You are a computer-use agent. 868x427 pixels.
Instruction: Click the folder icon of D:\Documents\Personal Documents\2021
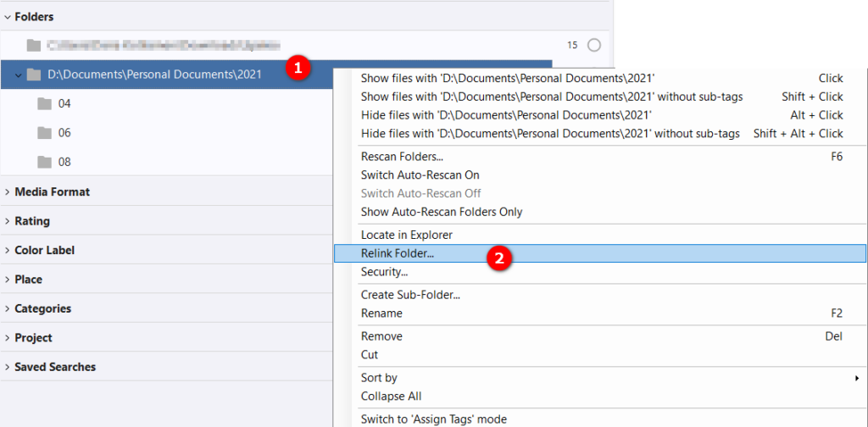point(34,75)
